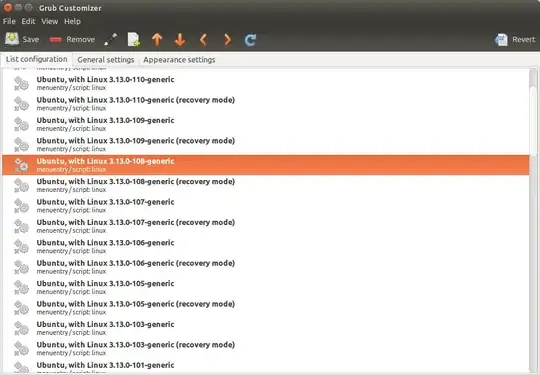Image resolution: width=540 pixels, height=375 pixels.
Task: Click gear icon of 3.13.0-110-generic entry
Action: (21, 83)
